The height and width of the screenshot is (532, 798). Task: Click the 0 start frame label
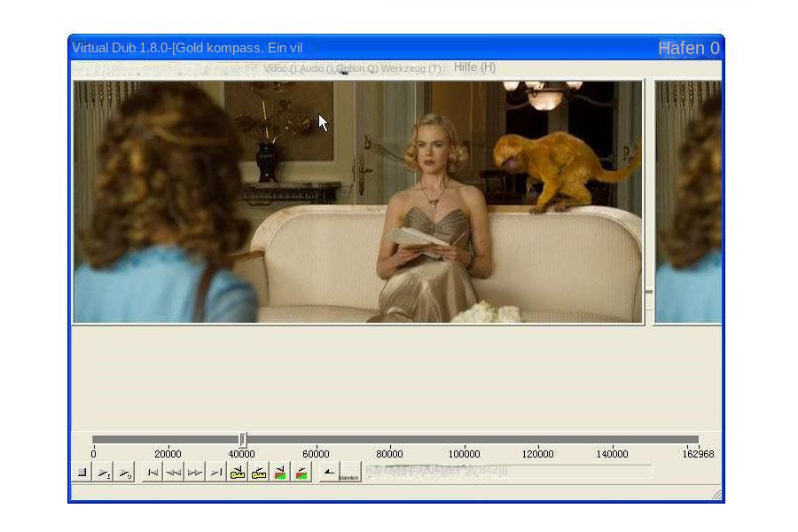tap(93, 454)
